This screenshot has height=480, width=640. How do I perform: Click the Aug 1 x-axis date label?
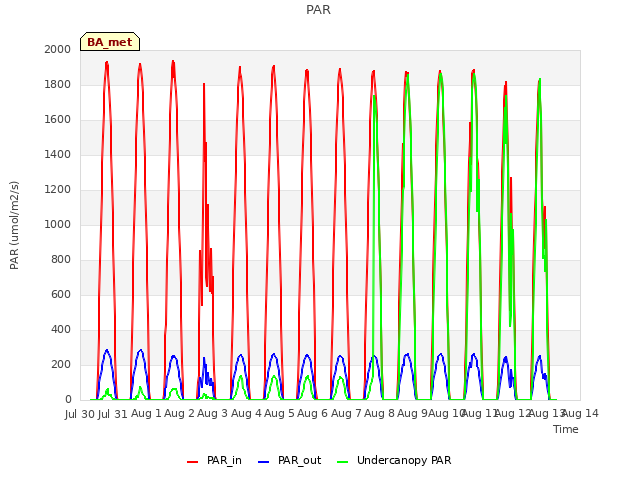[x=146, y=413]
